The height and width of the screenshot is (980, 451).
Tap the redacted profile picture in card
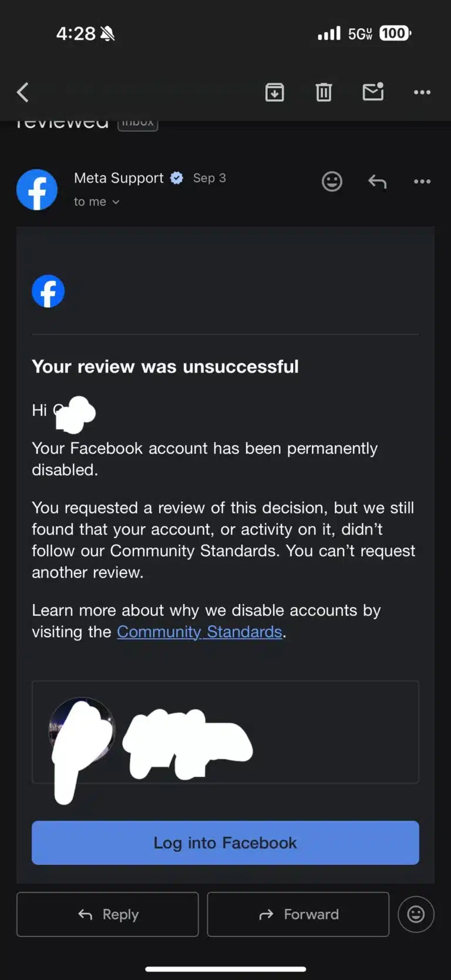click(x=82, y=731)
